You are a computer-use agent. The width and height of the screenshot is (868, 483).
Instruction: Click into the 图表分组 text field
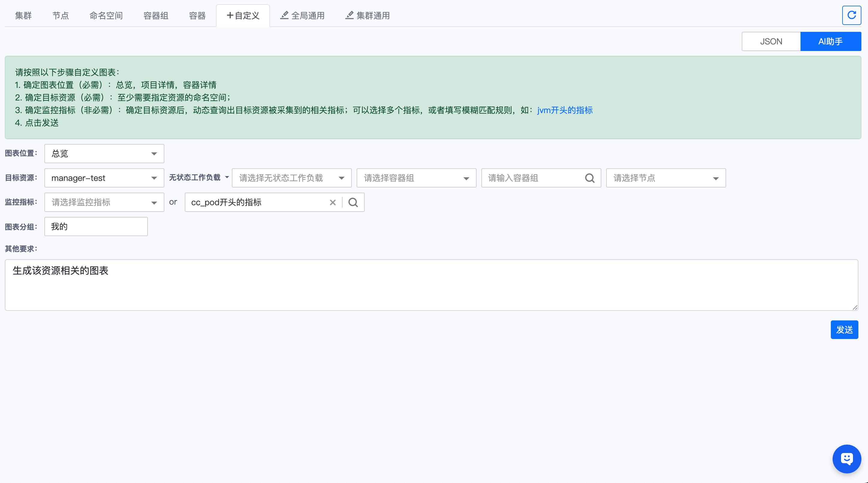tap(96, 226)
